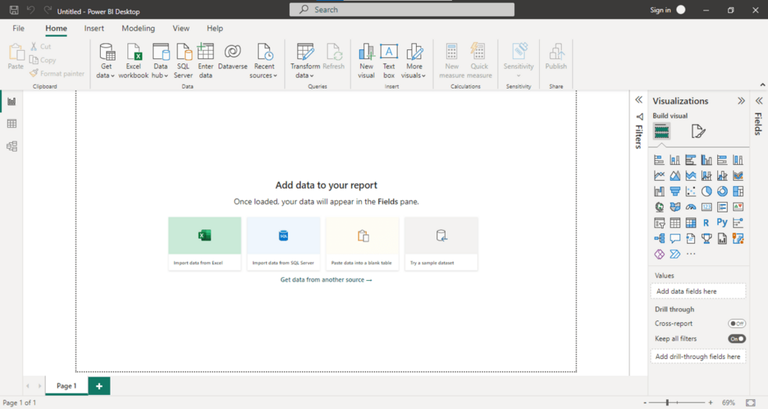Open the Insert ribbon tab

[x=94, y=28]
